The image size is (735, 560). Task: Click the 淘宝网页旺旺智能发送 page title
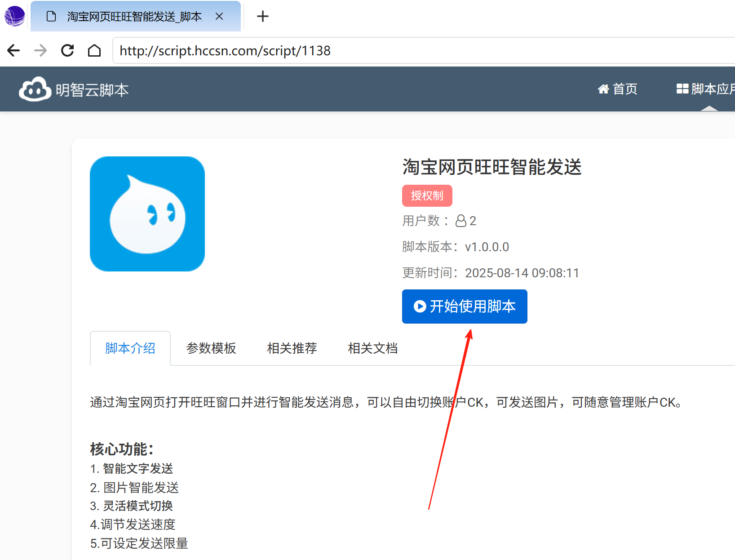click(x=492, y=167)
